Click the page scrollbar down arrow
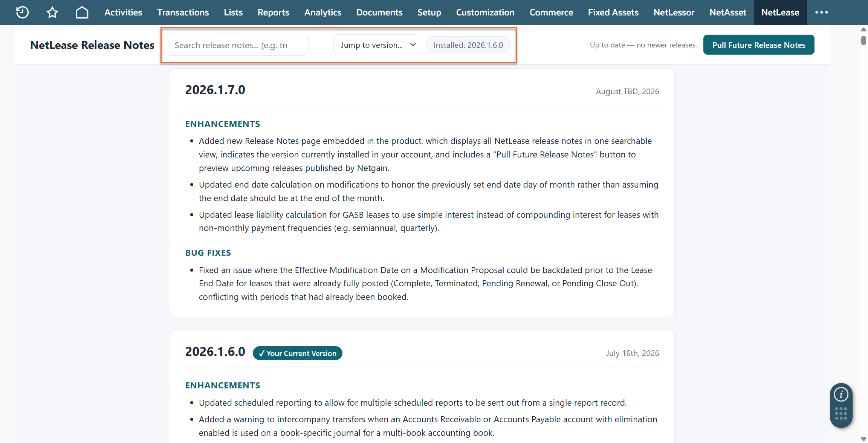The height and width of the screenshot is (443, 868). 863,439
